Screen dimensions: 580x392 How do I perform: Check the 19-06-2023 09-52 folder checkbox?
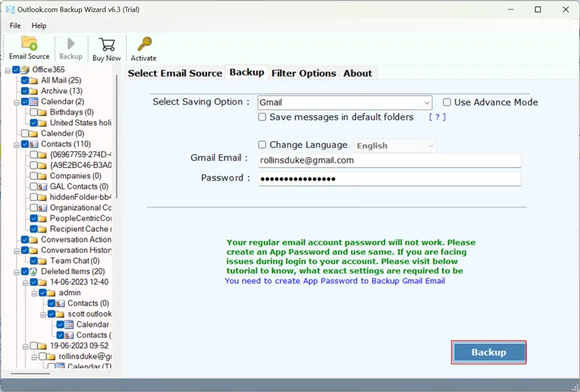pyautogui.click(x=33, y=346)
